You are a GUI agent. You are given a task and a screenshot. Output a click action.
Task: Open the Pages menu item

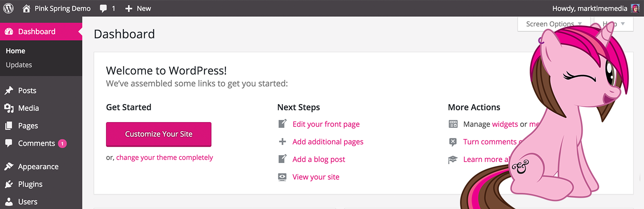pyautogui.click(x=28, y=126)
